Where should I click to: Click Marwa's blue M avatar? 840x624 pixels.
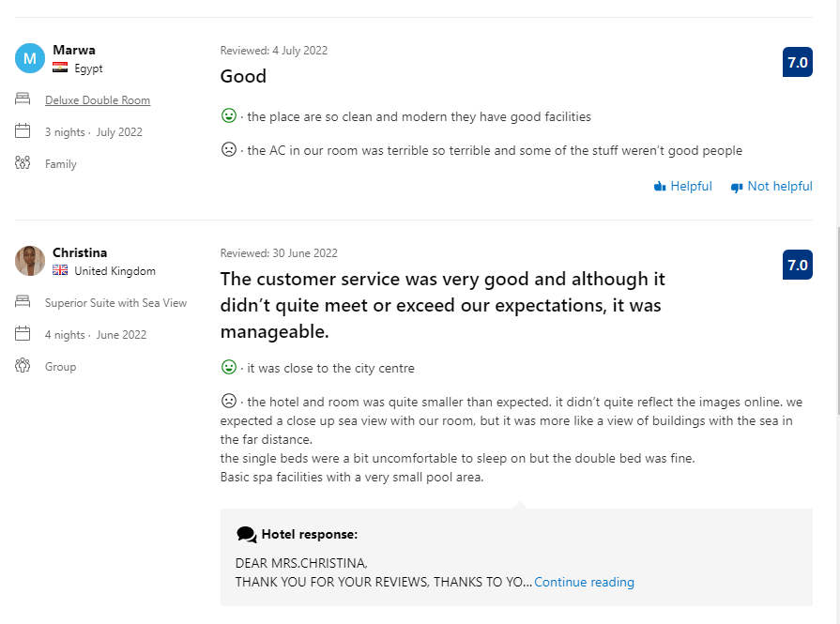pyautogui.click(x=30, y=58)
